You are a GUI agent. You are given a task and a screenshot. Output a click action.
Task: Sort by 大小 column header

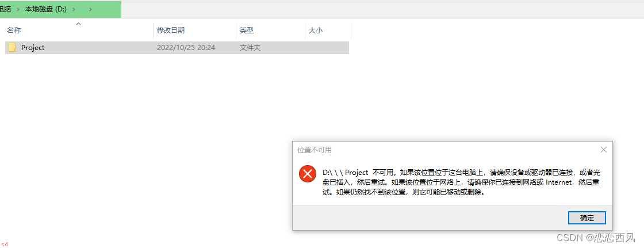click(316, 30)
